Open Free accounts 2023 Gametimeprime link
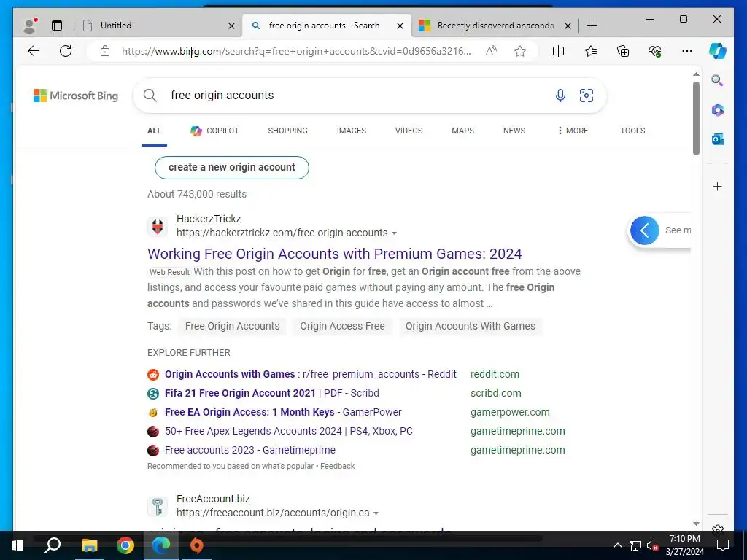 [250, 451]
